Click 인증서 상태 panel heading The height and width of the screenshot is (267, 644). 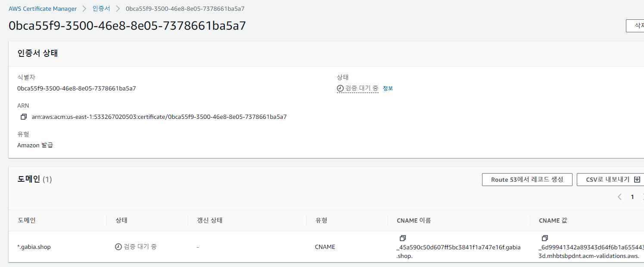pos(38,54)
